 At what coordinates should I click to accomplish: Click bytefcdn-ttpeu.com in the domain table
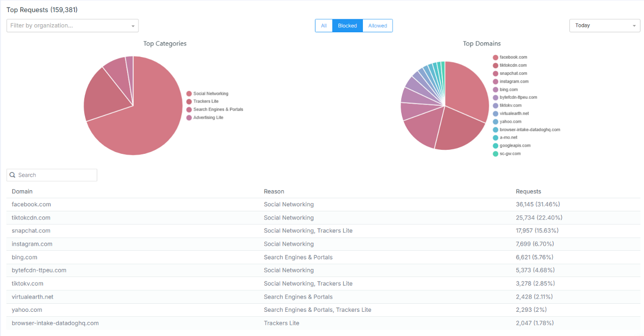39,270
